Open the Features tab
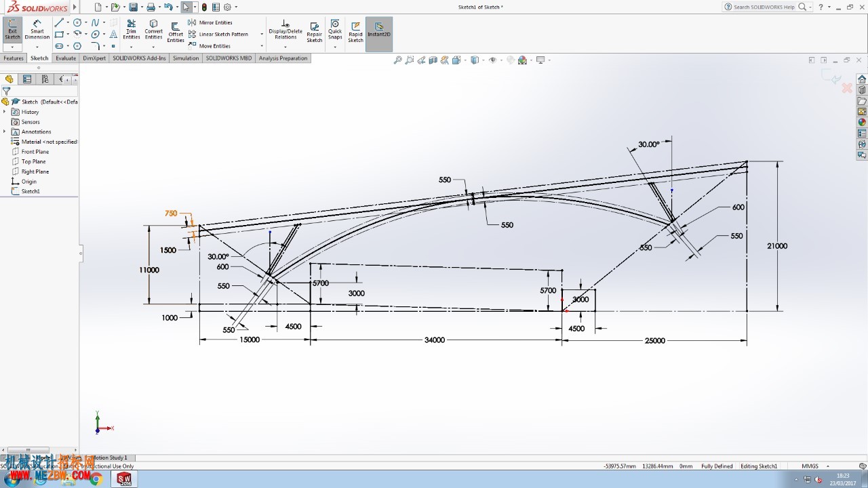The height and width of the screenshot is (488, 868). coord(14,58)
